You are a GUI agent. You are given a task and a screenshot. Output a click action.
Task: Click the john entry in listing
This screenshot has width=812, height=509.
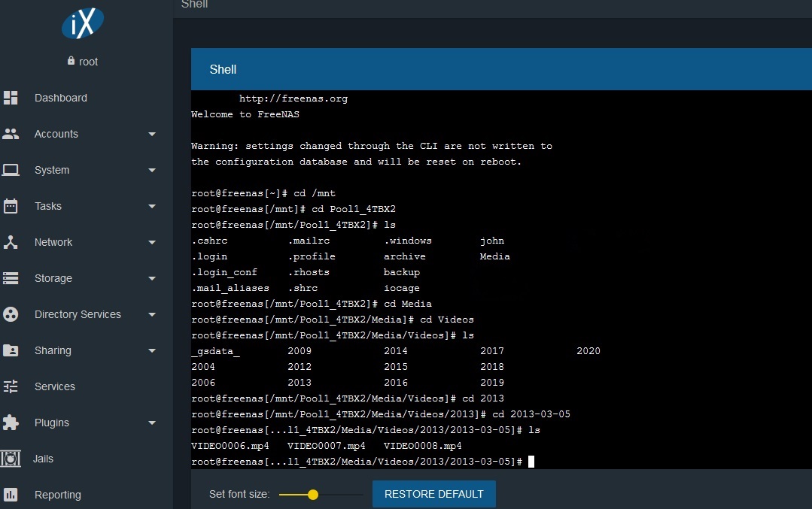[492, 241]
